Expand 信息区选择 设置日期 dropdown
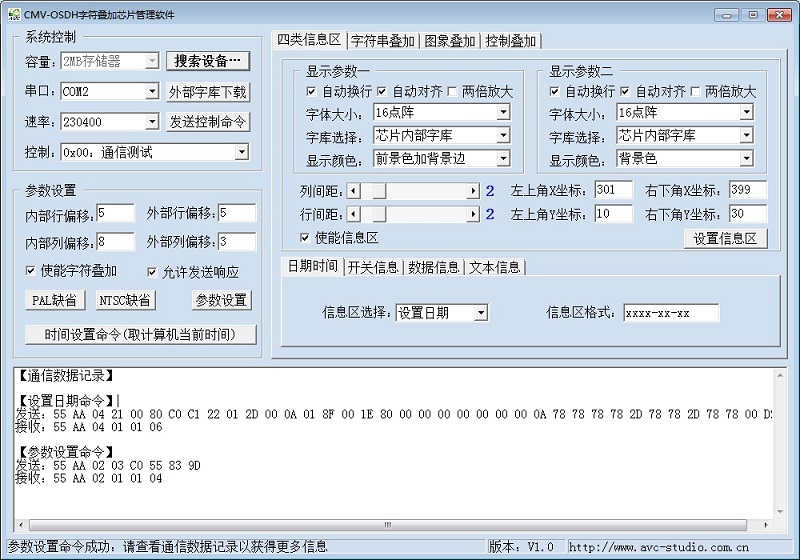800x560 pixels. pos(481,313)
